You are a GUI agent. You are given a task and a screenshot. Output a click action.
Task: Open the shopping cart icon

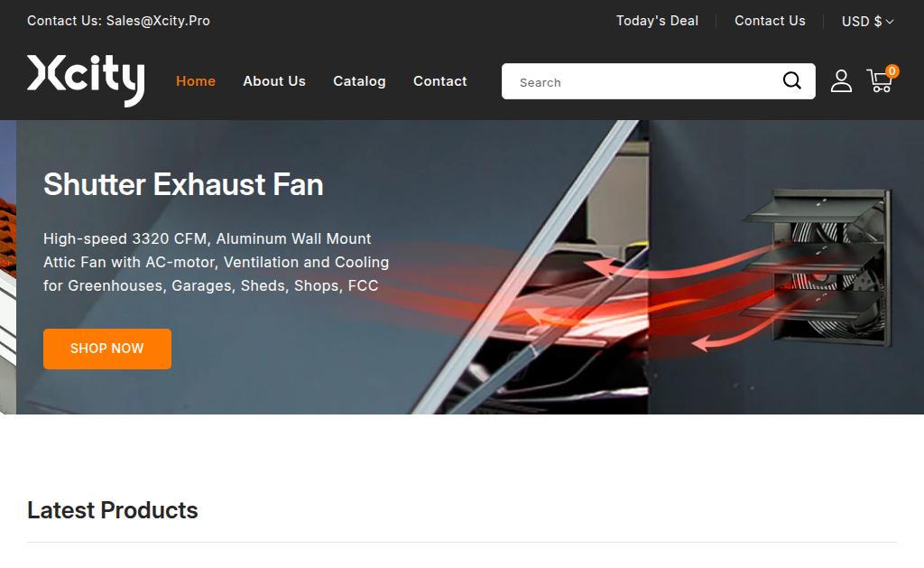pos(880,81)
